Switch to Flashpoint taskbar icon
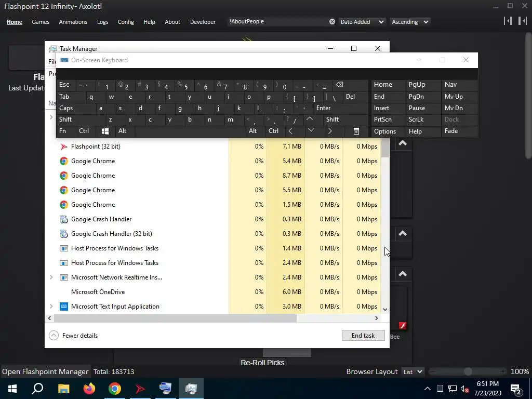Image resolution: width=532 pixels, height=399 pixels. (x=140, y=389)
